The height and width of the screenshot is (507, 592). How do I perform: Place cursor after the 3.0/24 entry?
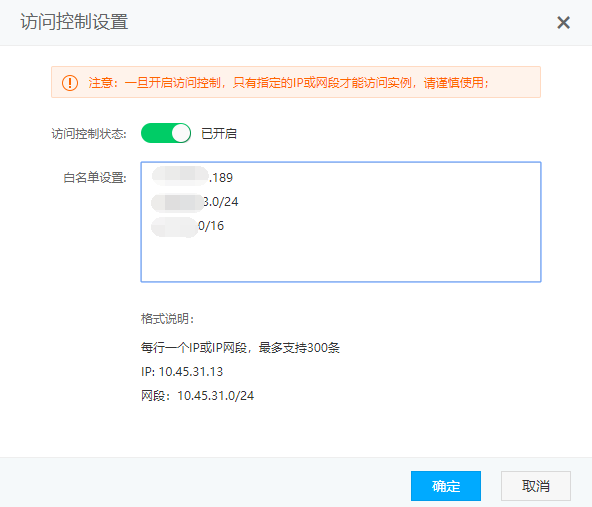(239, 202)
